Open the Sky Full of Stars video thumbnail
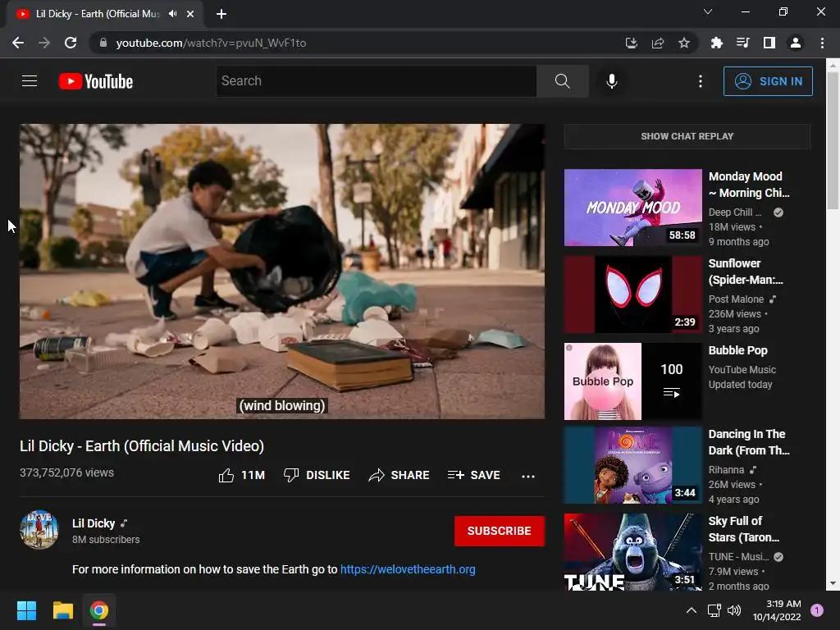 (632, 552)
